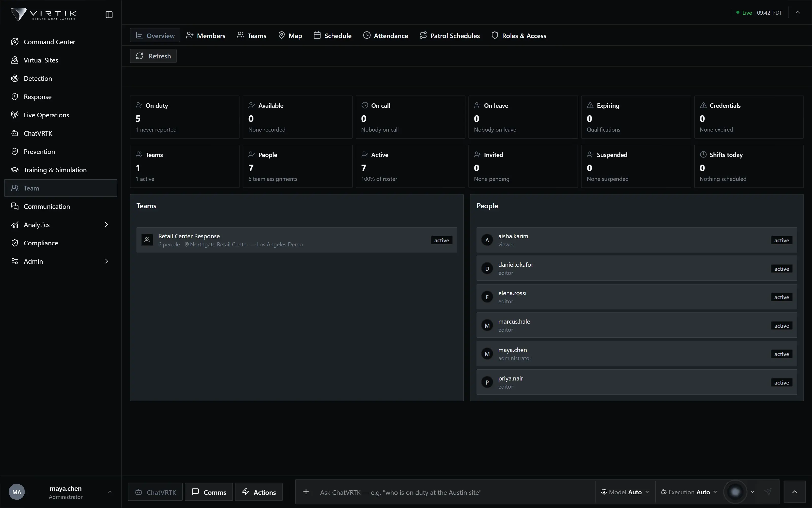Open the Response section
Screen dimensions: 812x508
(60, 97)
